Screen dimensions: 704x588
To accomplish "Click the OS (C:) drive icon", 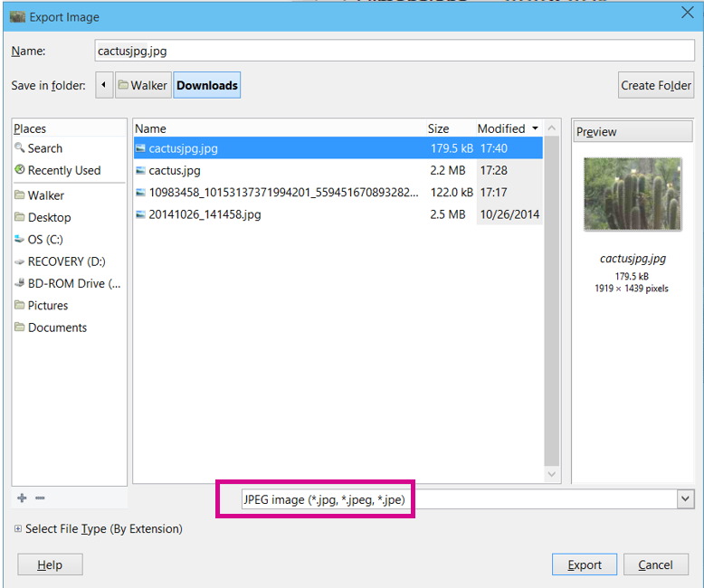I will (x=20, y=240).
